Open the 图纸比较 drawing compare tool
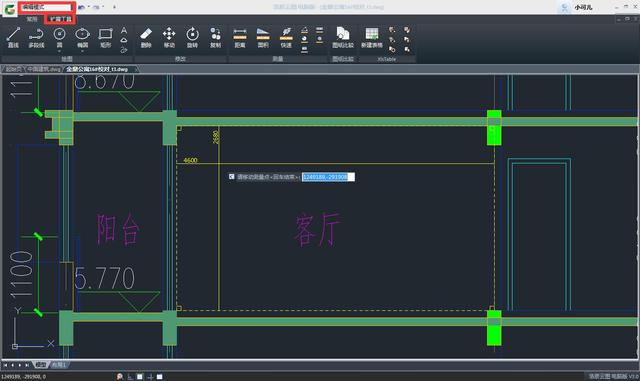The height and width of the screenshot is (381, 640). pyautogui.click(x=343, y=37)
